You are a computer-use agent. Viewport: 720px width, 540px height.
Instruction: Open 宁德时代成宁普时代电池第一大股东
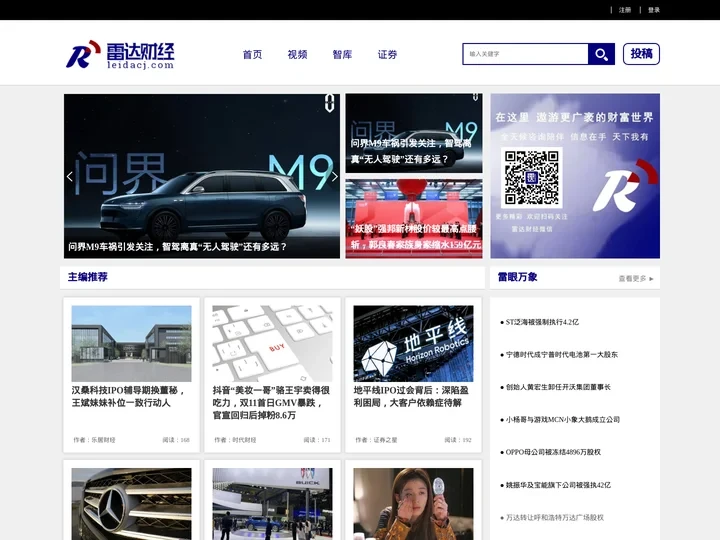pyautogui.click(x=562, y=354)
